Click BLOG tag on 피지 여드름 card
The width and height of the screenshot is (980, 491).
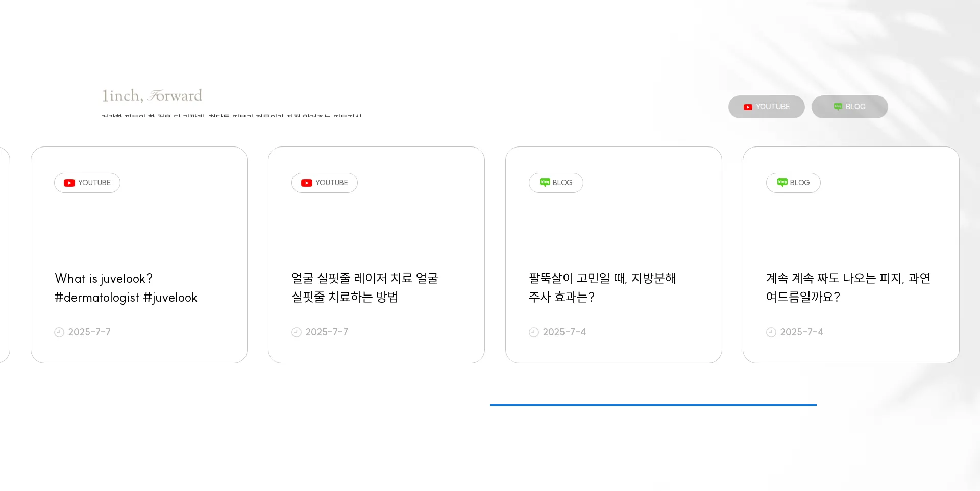point(793,183)
